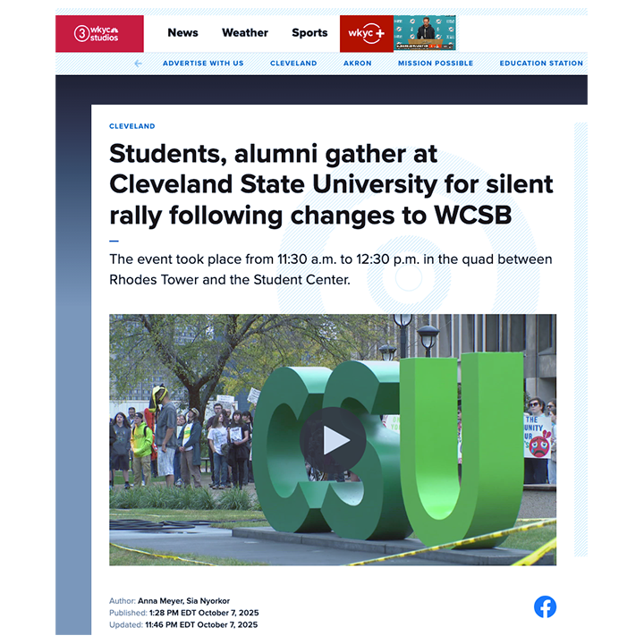Go to the Akron section
This screenshot has width=644, height=644.
coord(358,64)
